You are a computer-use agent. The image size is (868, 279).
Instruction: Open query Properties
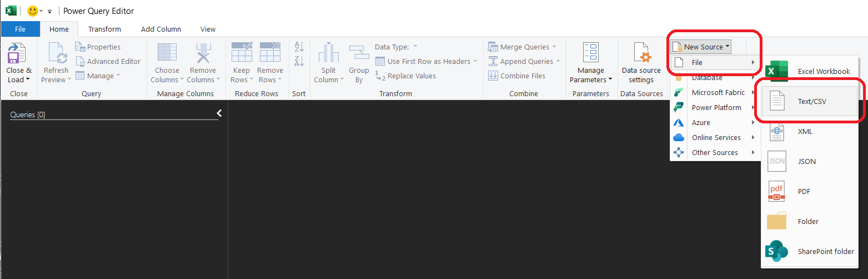point(98,47)
